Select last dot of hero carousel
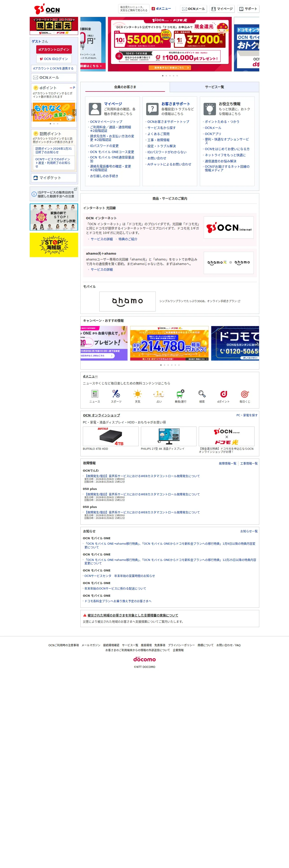Screen dimensions: 289x868 click(x=177, y=76)
